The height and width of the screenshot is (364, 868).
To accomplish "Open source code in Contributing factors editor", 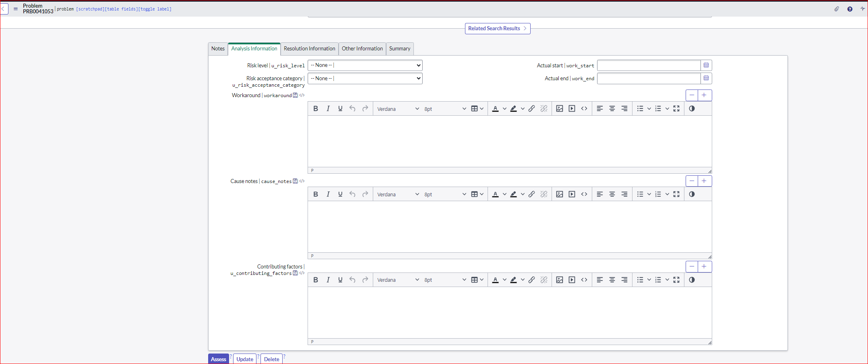I will click(x=584, y=280).
